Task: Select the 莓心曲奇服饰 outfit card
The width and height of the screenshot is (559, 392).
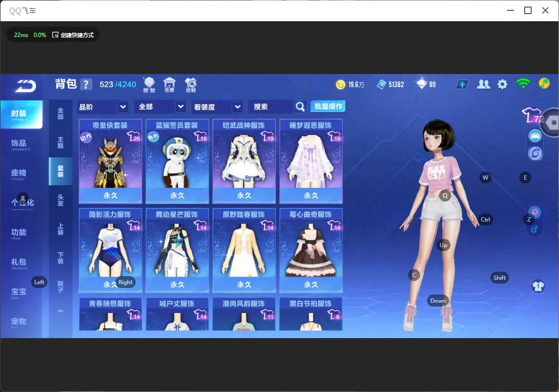Action: 311,250
